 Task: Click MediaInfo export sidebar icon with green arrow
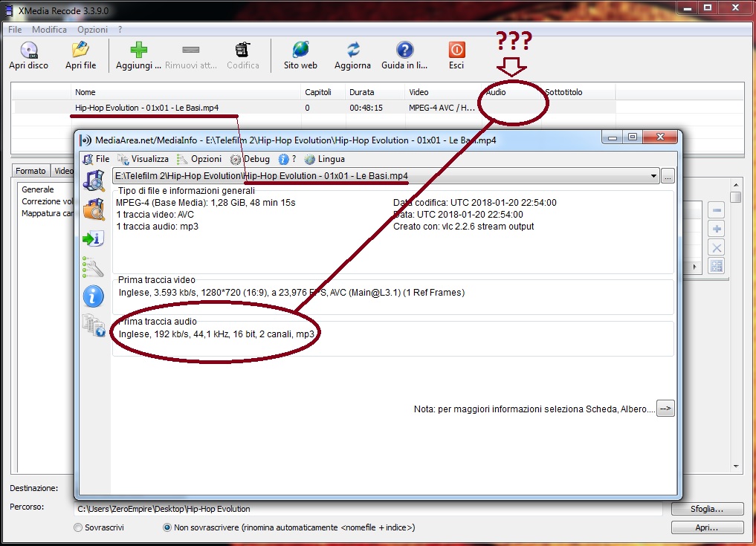click(x=94, y=238)
